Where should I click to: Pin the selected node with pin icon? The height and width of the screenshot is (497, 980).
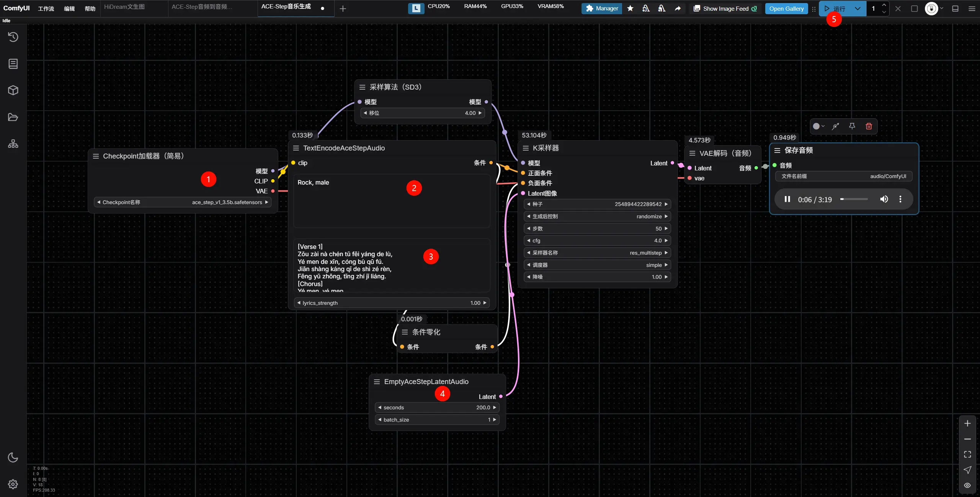[x=852, y=126]
